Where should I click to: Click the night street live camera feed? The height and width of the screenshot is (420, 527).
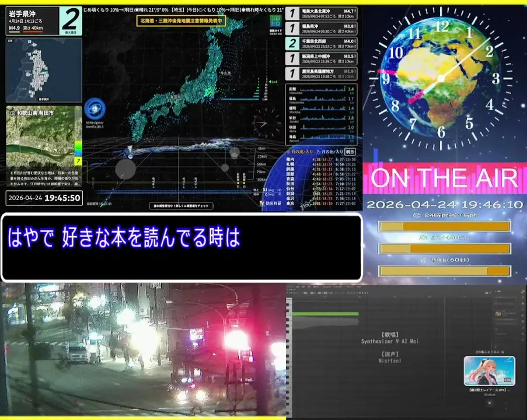(x=143, y=349)
